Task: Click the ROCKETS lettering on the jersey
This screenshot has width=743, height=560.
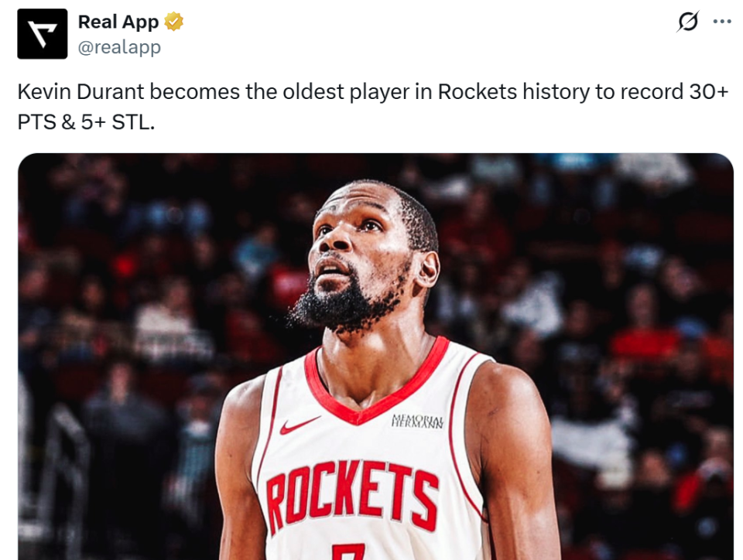Action: pos(351,496)
